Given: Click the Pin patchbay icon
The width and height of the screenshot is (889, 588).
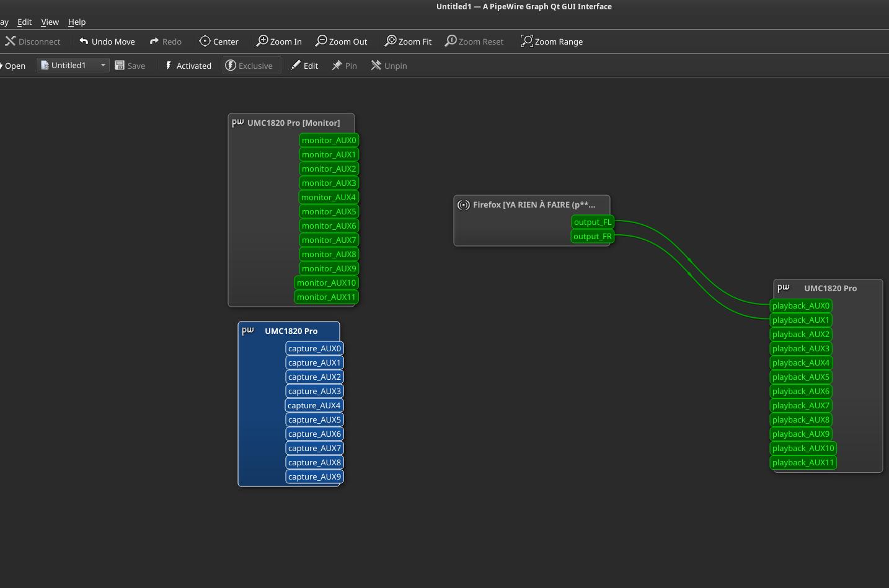Looking at the screenshot, I should point(337,66).
